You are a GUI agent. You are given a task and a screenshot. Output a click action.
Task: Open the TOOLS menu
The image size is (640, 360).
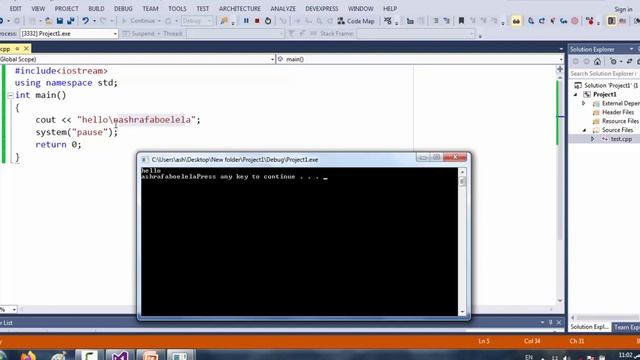point(177,9)
